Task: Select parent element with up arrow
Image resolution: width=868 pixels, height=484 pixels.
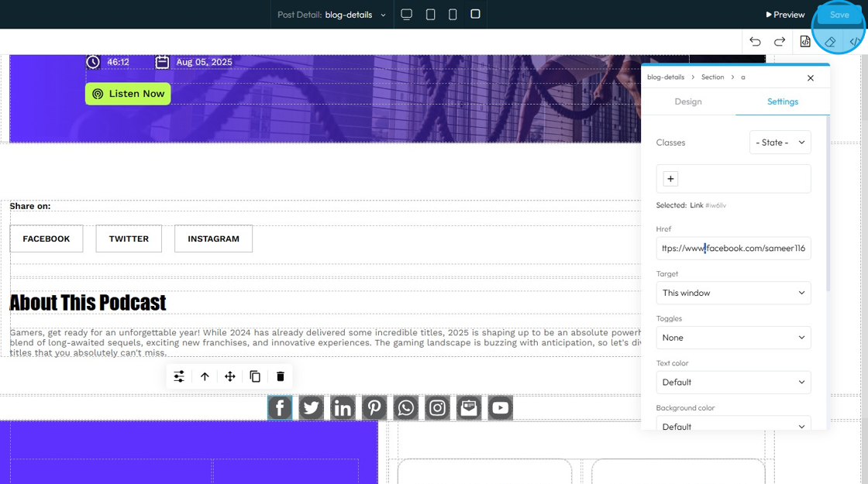Action: point(205,376)
